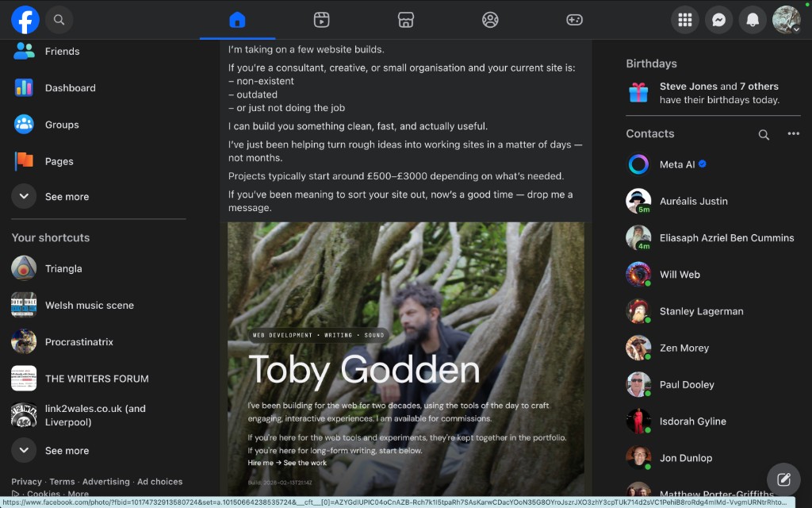The height and width of the screenshot is (508, 812).
Task: Open the Welsh music scene shortcut
Action: [x=89, y=306]
